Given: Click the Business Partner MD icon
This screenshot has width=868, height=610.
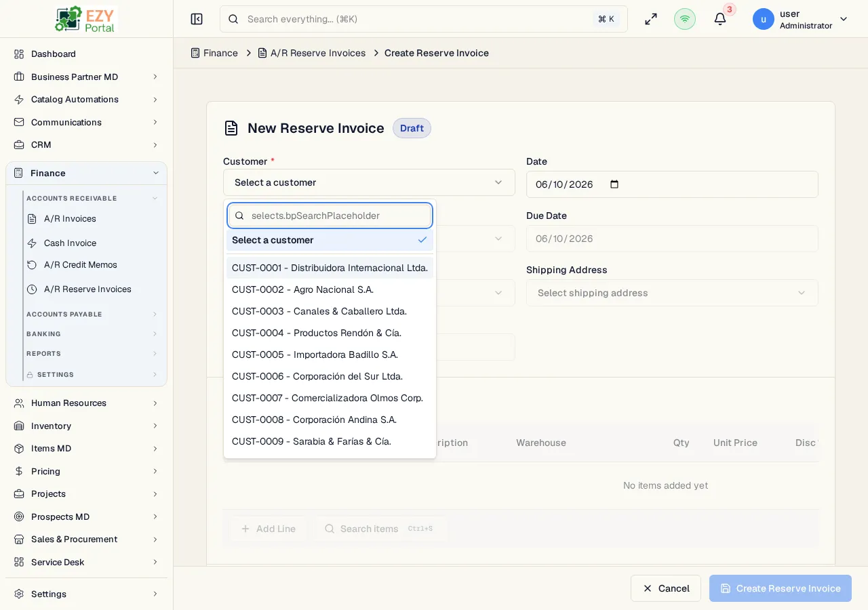Looking at the screenshot, I should point(19,77).
